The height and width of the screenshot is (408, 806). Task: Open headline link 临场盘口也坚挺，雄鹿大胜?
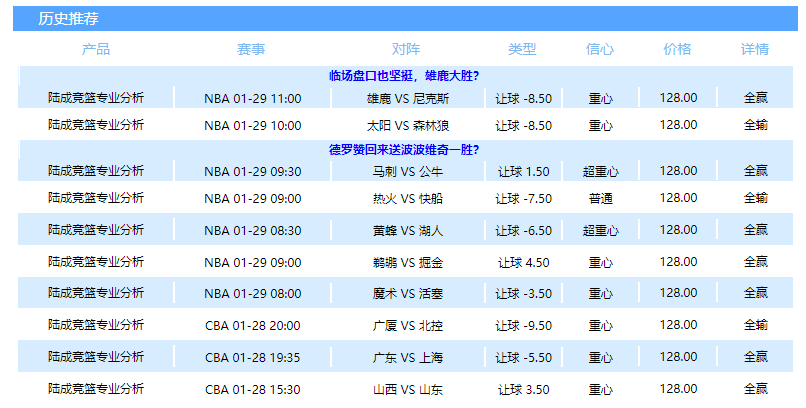(x=404, y=76)
